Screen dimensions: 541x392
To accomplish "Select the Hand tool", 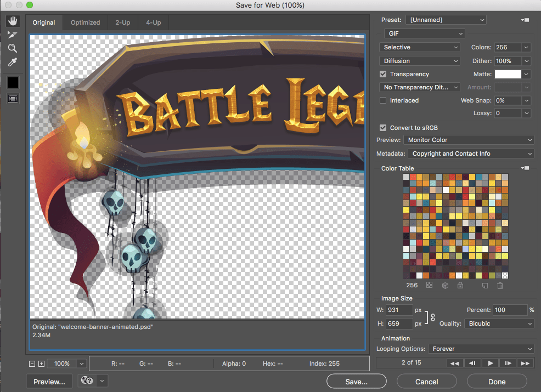I will pyautogui.click(x=13, y=21).
